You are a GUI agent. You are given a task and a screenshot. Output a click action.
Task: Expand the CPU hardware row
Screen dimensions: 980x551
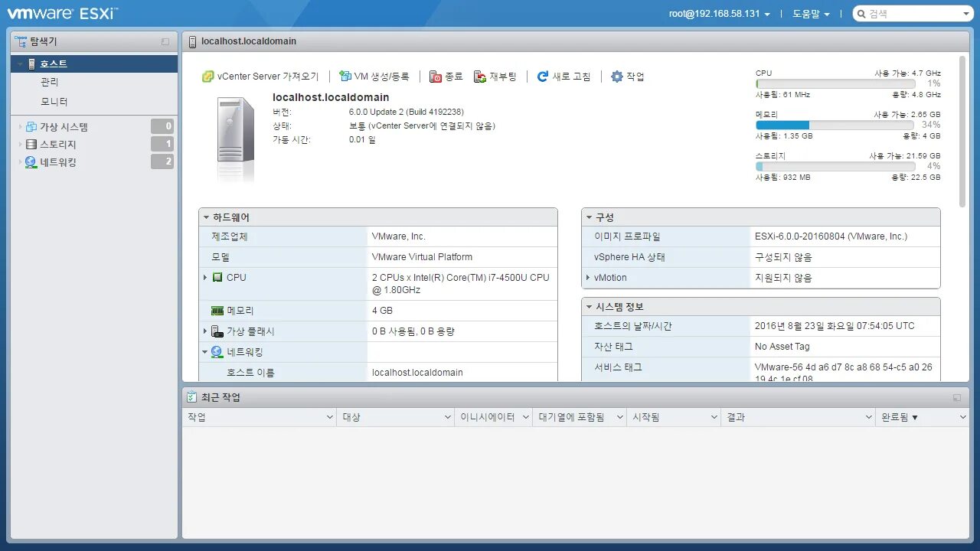coord(205,278)
